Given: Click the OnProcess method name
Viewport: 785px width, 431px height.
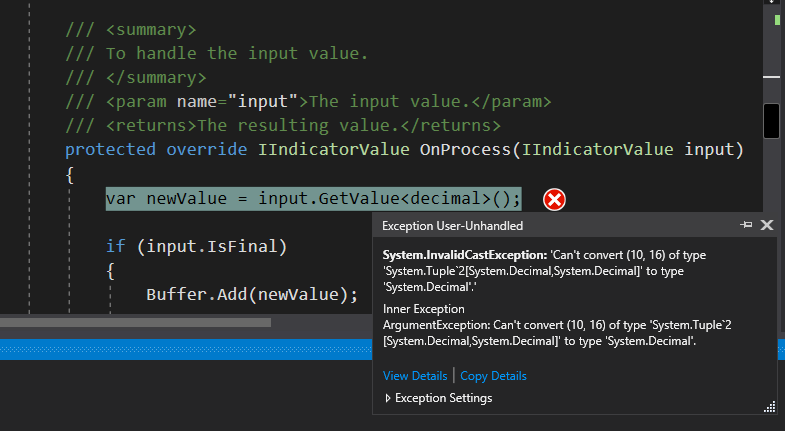Looking at the screenshot, I should [465, 150].
